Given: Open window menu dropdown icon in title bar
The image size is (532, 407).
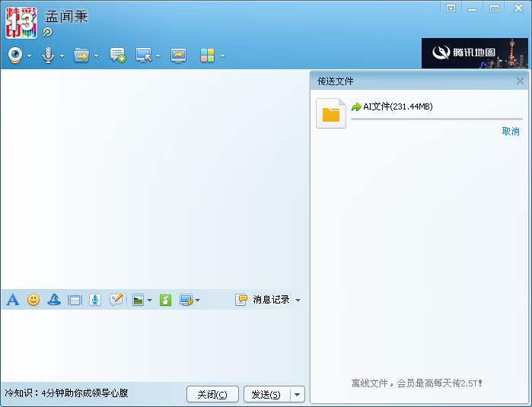Looking at the screenshot, I should tap(451, 8).
